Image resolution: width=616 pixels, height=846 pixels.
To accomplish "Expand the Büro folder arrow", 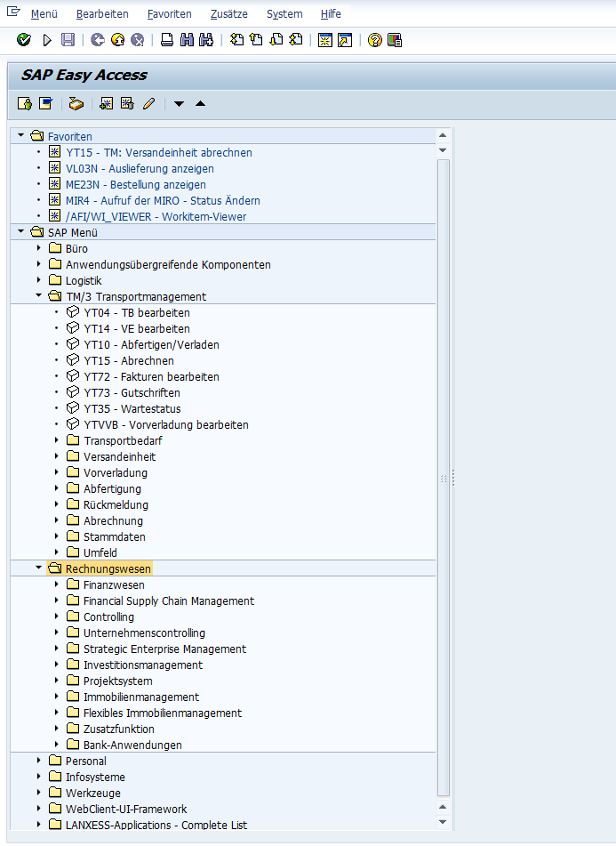I will pos(38,248).
